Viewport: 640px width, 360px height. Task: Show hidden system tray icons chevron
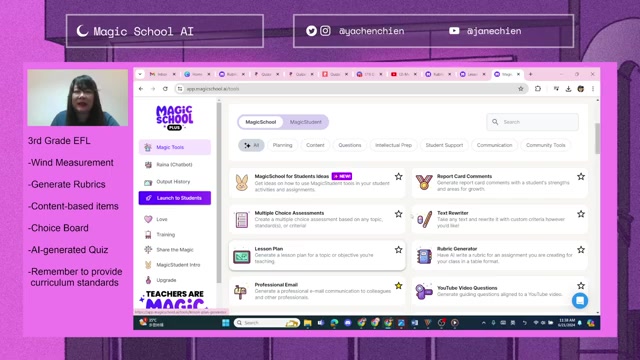[x=484, y=323]
